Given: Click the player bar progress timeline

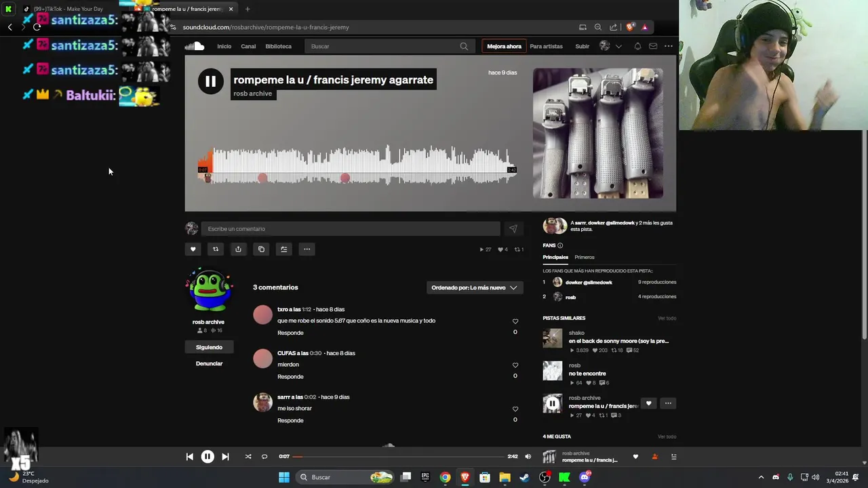Looking at the screenshot, I should pos(398,457).
